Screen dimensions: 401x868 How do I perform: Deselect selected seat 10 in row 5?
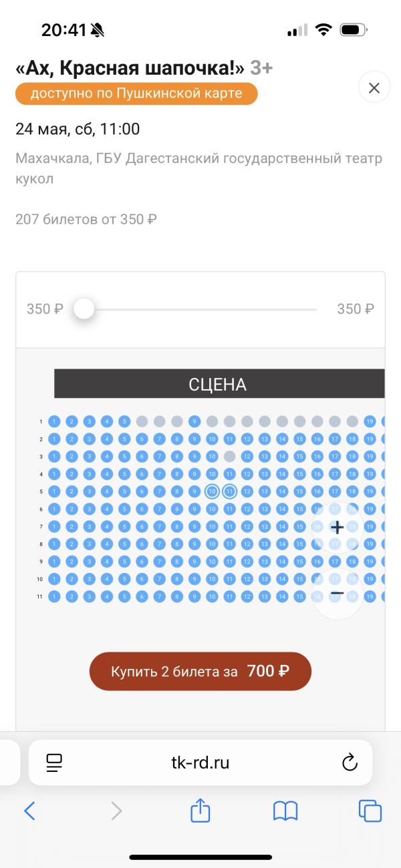point(212,491)
